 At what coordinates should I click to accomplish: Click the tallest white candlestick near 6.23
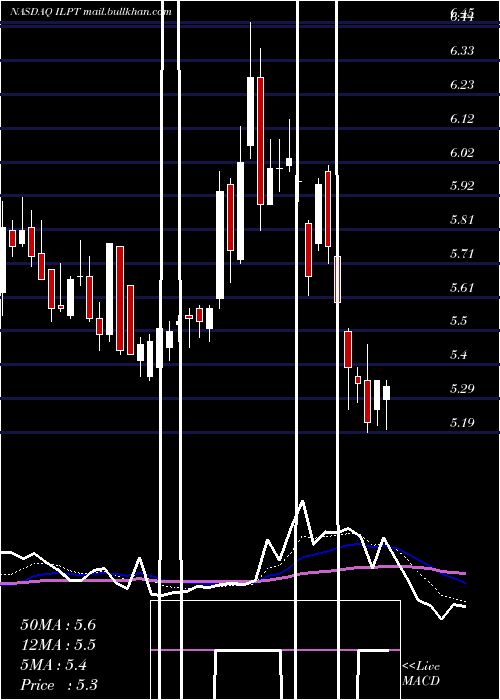[250, 112]
